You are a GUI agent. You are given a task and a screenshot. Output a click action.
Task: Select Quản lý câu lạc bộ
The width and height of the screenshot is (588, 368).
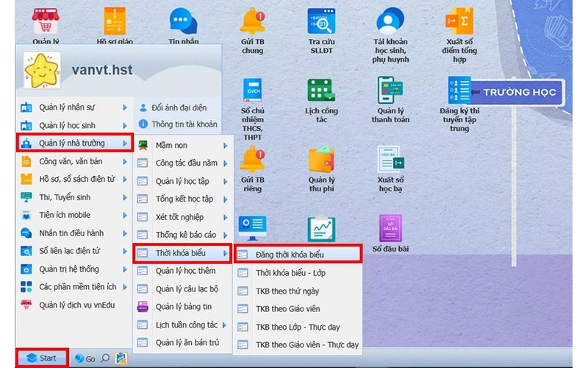tap(183, 289)
